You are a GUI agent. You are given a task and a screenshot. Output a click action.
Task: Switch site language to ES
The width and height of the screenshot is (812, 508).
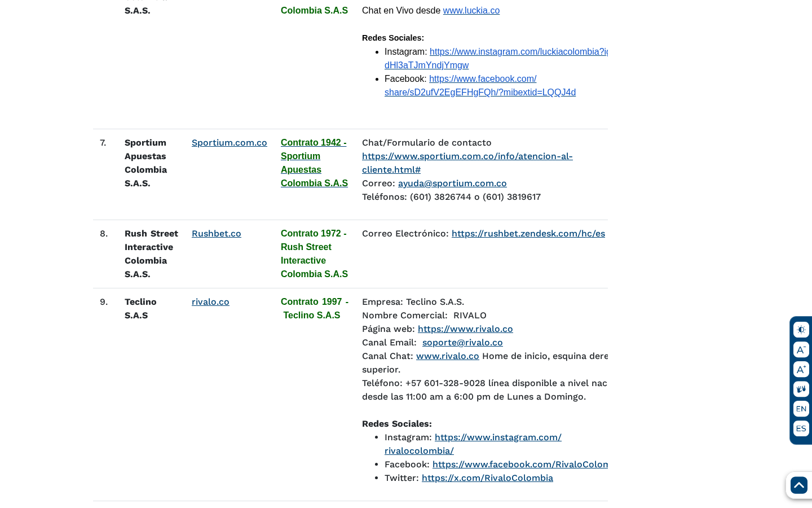point(801,428)
